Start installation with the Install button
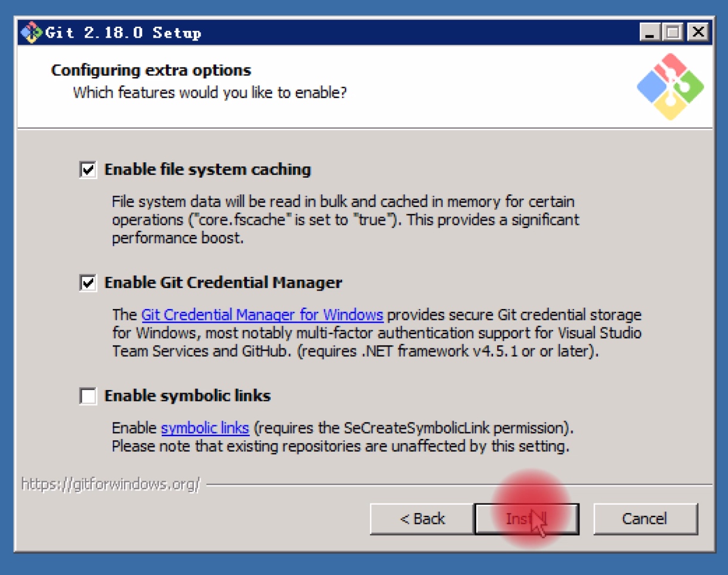This screenshot has height=575, width=728. (x=526, y=519)
